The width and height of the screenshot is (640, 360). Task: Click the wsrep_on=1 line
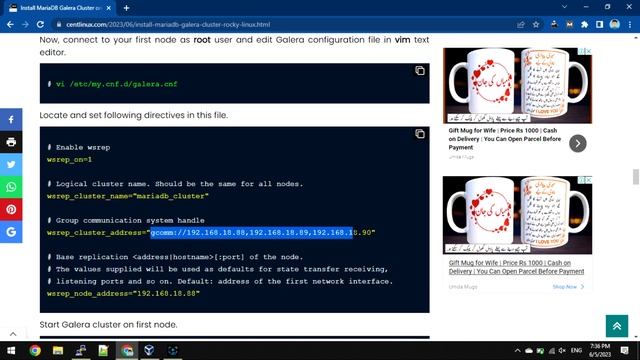point(69,160)
